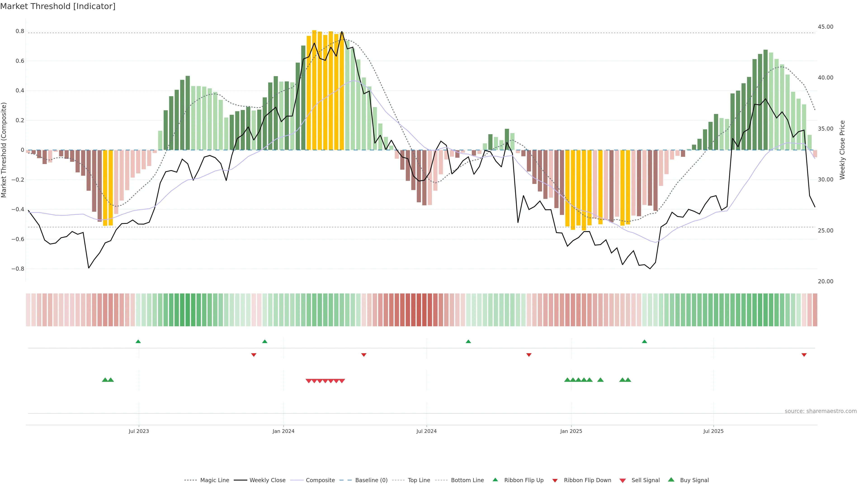Click the Ribbon Flip Down legend triangle
This screenshot has height=488, width=868.
tap(555, 481)
